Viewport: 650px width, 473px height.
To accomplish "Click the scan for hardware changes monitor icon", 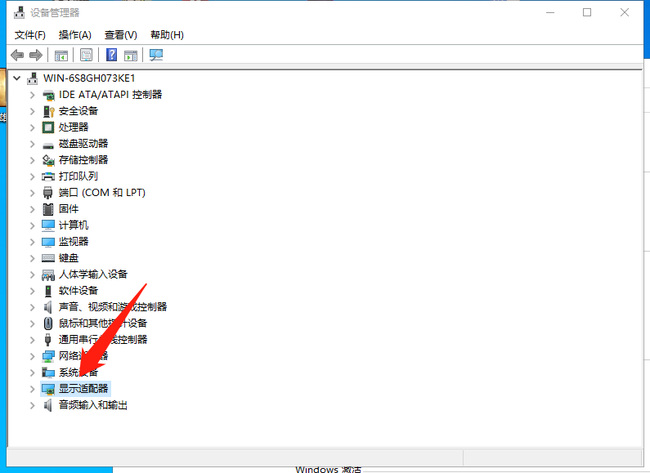I will [x=156, y=55].
